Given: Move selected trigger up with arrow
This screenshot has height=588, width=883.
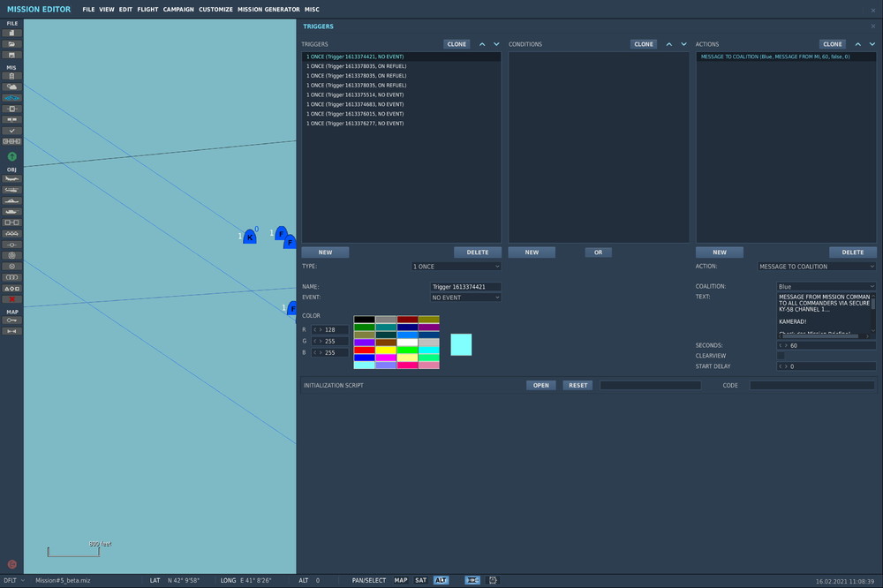Looking at the screenshot, I should click(x=482, y=44).
